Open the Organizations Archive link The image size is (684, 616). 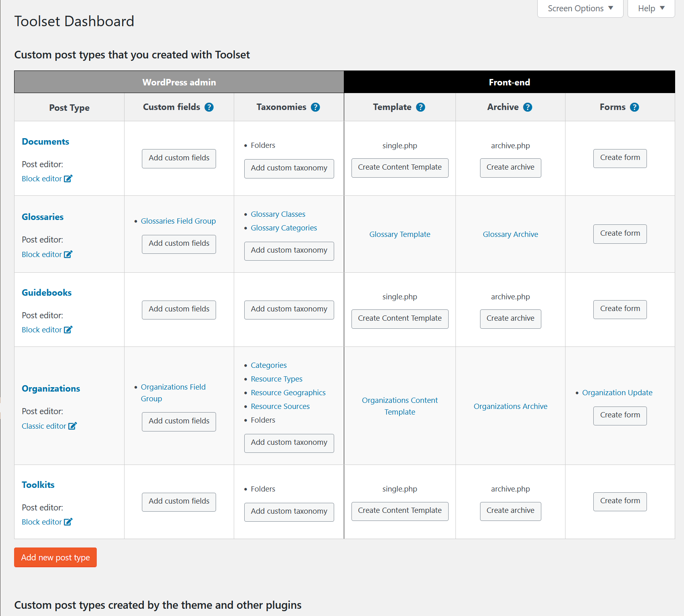tap(511, 407)
